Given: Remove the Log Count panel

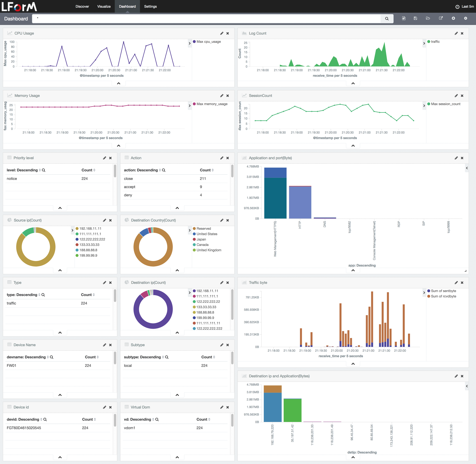Looking at the screenshot, I should [x=462, y=33].
